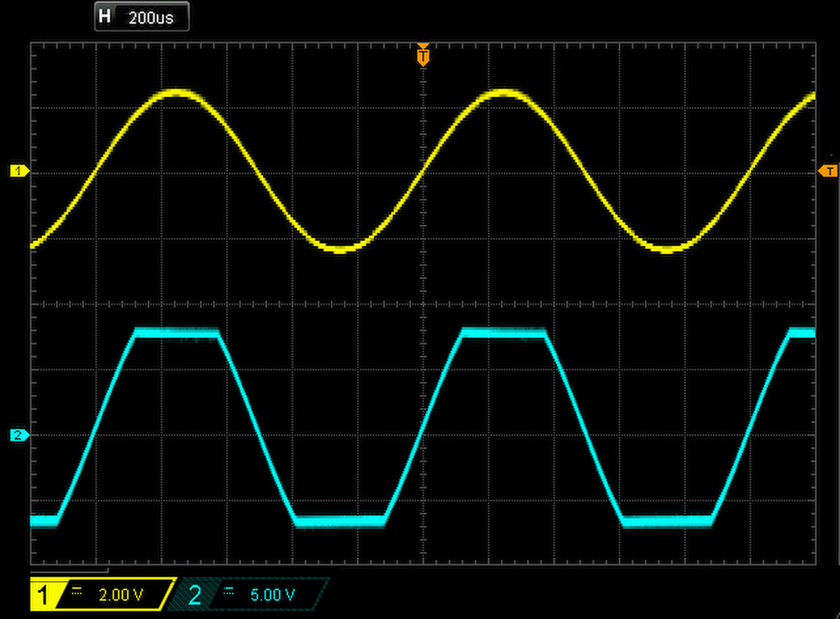Click the orange trigger level marker on right edge

click(828, 171)
